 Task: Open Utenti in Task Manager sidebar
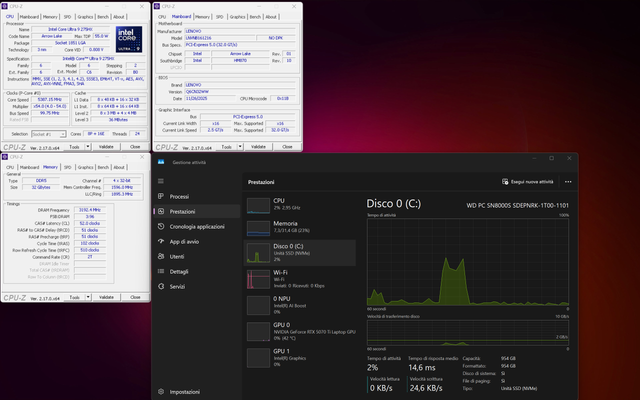[x=197, y=256]
